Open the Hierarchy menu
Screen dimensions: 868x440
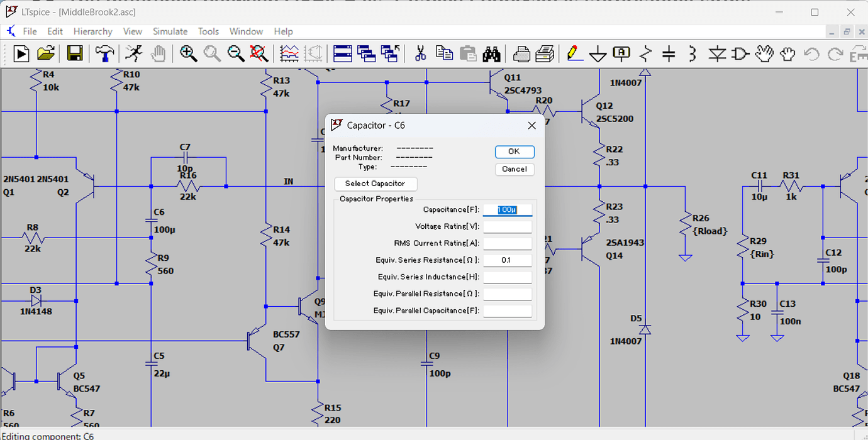coord(92,31)
